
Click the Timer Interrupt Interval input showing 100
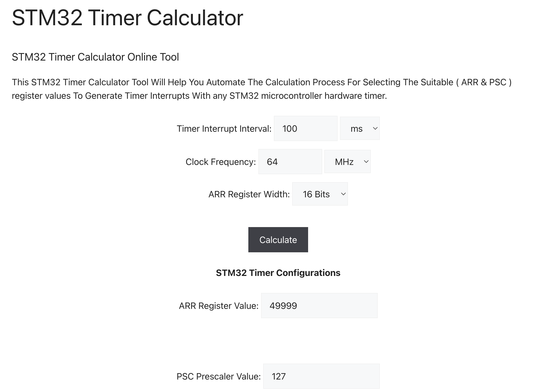point(305,129)
